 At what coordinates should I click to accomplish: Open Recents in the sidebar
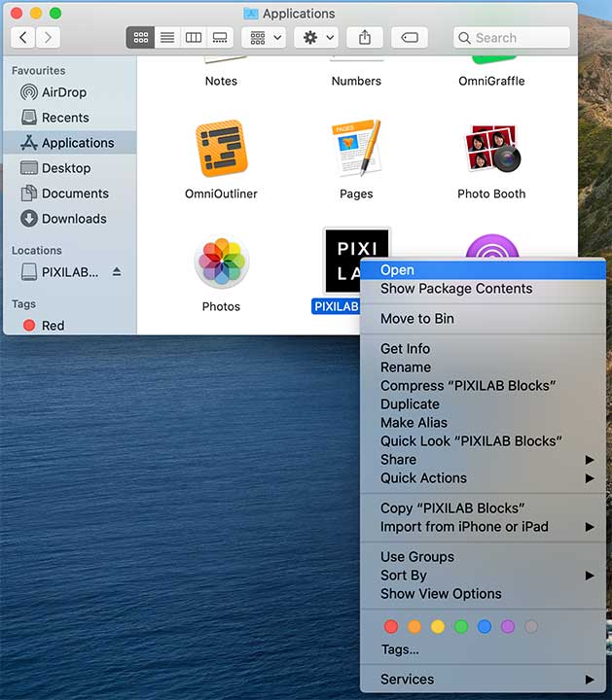[x=70, y=118]
